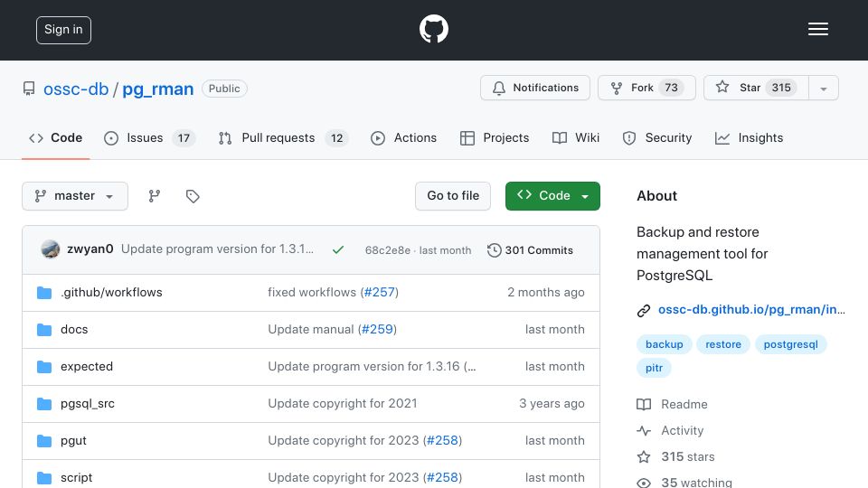
Task: Open pull request #257 link
Action: (x=379, y=292)
